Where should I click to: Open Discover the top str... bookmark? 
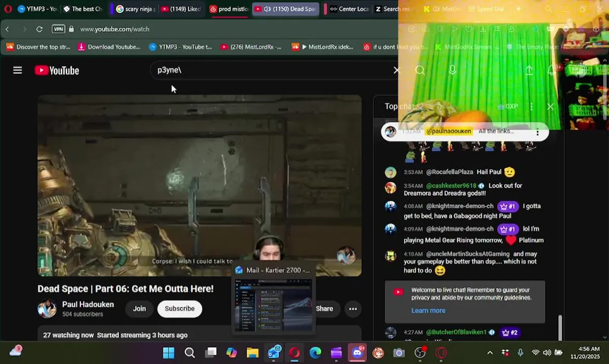coord(38,47)
